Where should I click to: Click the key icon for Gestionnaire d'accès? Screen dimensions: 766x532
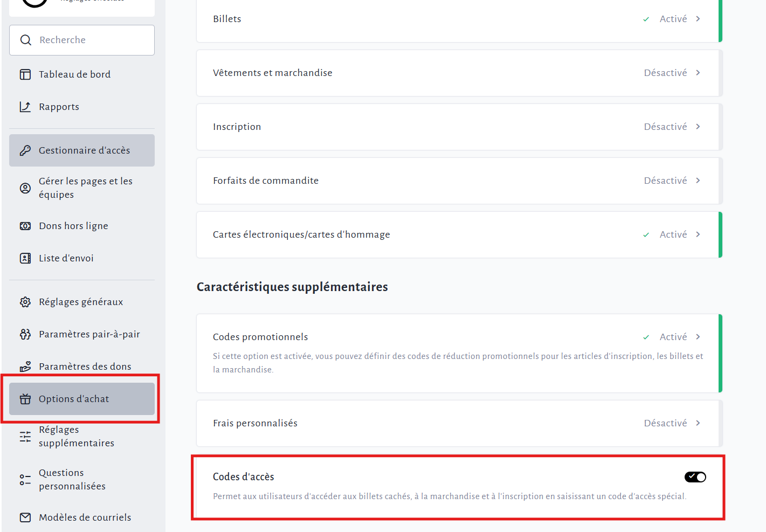click(25, 150)
